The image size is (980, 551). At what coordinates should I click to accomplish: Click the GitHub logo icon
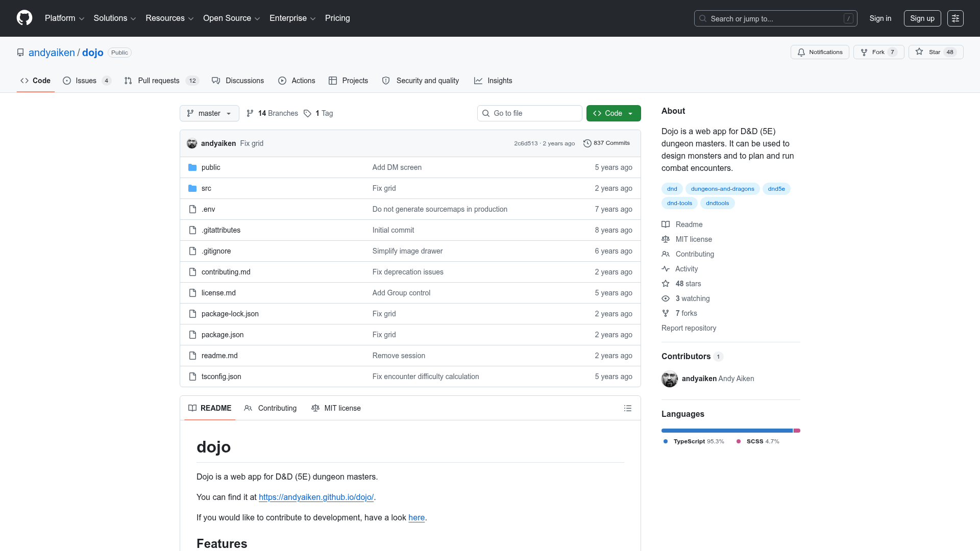click(24, 18)
